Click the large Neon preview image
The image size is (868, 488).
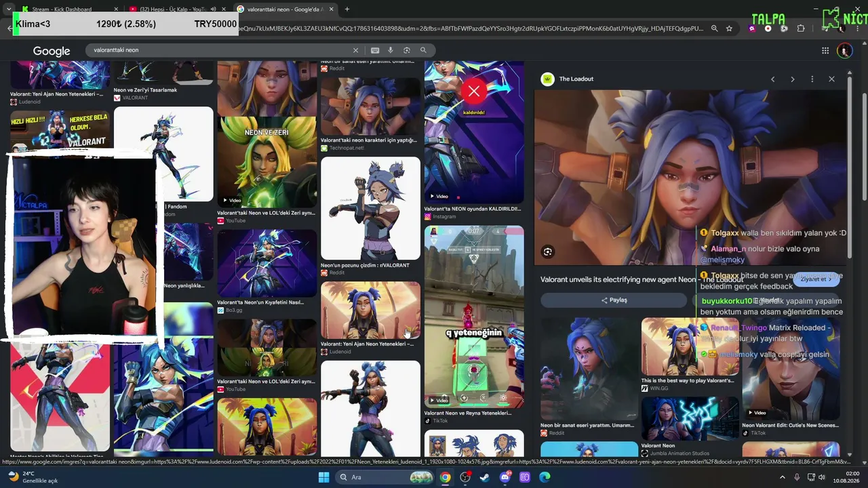click(x=690, y=178)
